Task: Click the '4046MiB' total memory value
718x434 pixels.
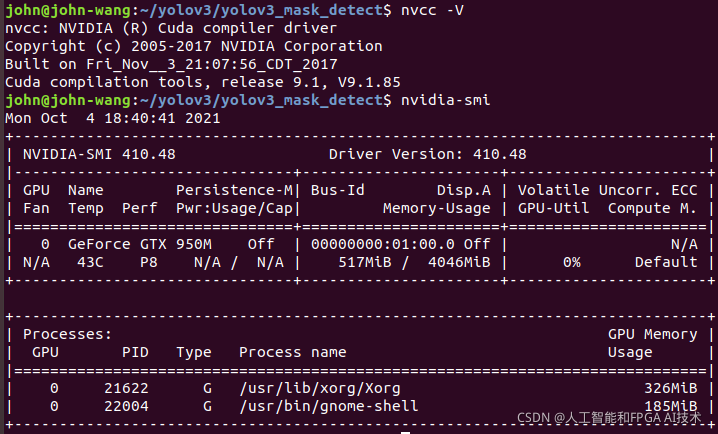Action: point(459,262)
